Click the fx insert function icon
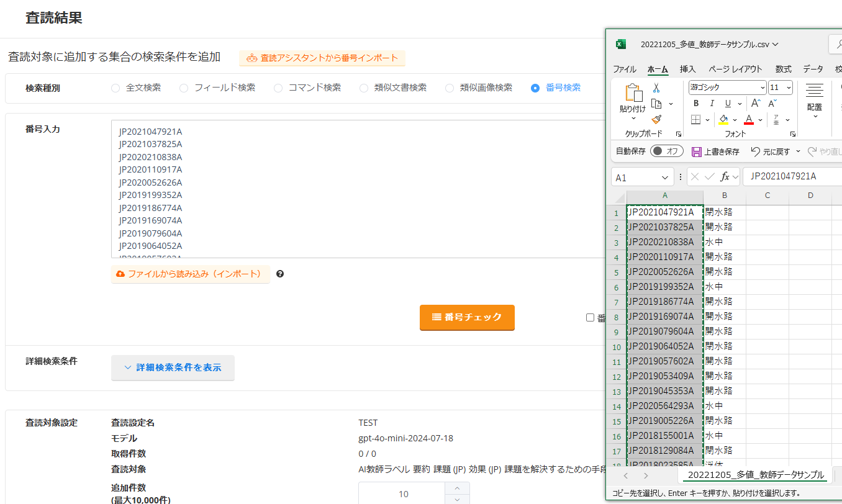Image resolution: width=842 pixels, height=504 pixels. [x=725, y=177]
